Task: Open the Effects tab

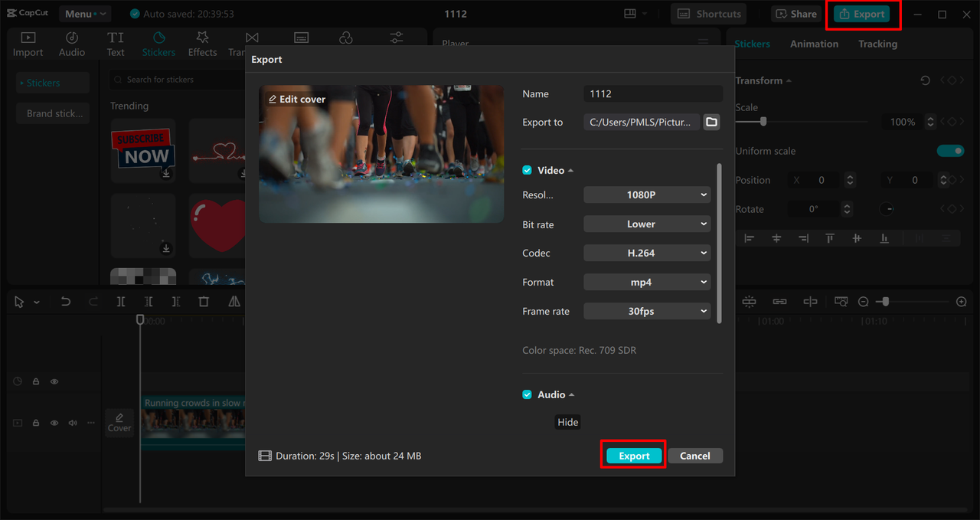Action: click(x=202, y=44)
